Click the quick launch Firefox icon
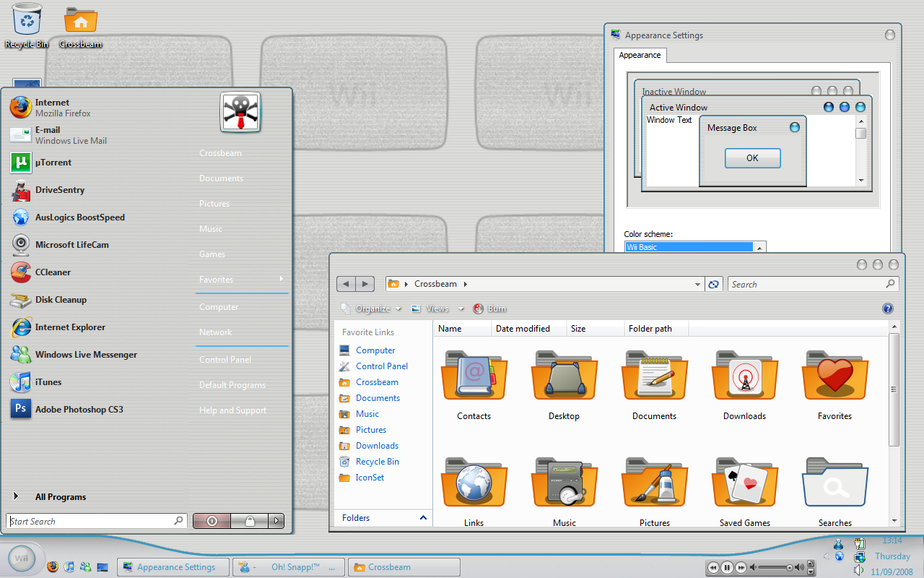The width and height of the screenshot is (924, 578). [52, 566]
